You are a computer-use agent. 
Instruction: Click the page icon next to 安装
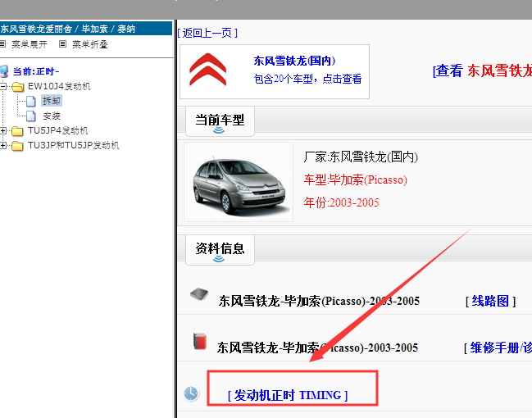31,116
